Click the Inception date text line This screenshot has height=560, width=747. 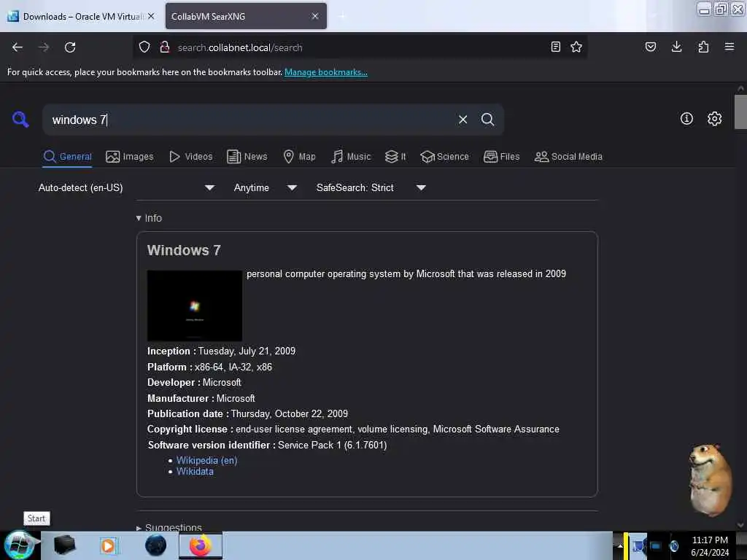[x=221, y=351]
